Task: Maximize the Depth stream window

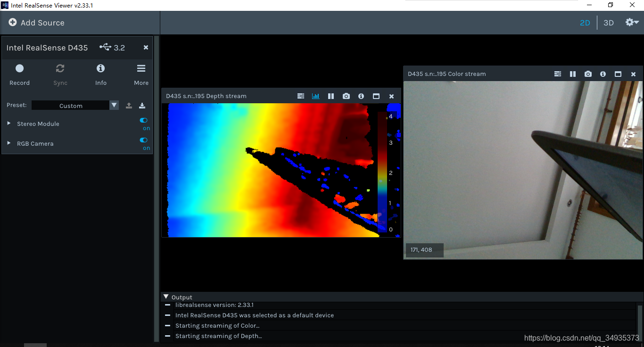Action: [376, 96]
